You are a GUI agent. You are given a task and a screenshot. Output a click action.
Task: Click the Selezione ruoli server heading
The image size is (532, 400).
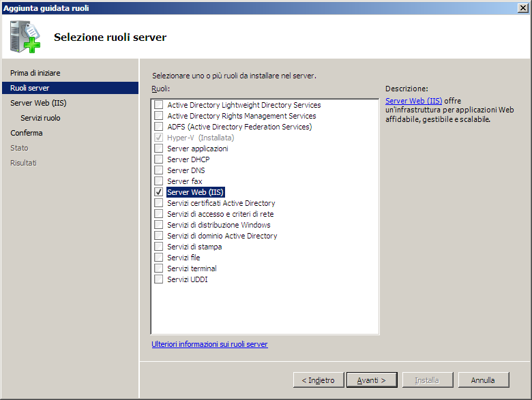[x=110, y=37]
